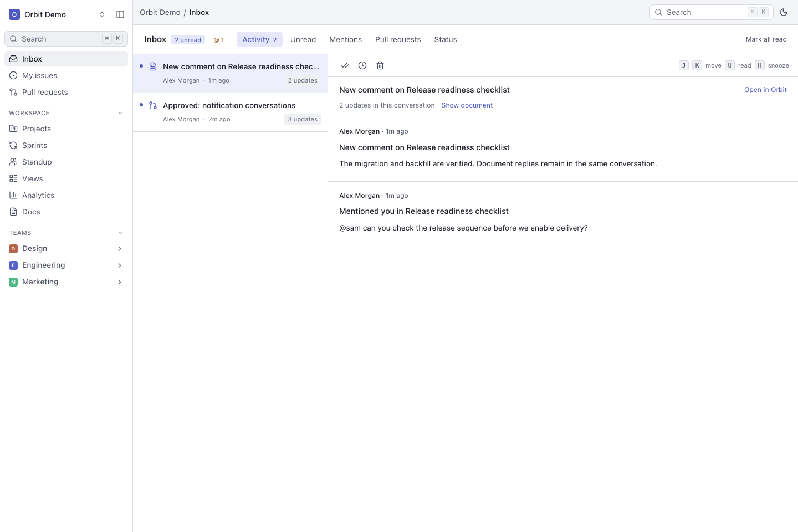Open the Sprints page
This screenshot has width=798, height=532.
click(x=66, y=145)
